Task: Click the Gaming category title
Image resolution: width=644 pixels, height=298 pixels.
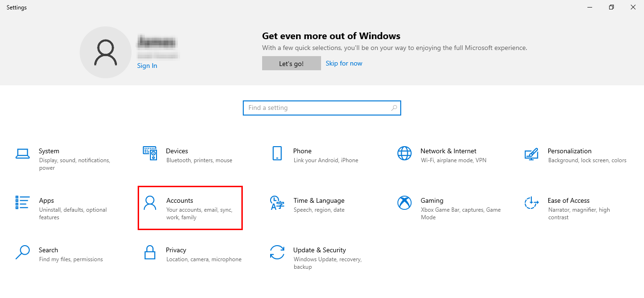Action: (432, 200)
